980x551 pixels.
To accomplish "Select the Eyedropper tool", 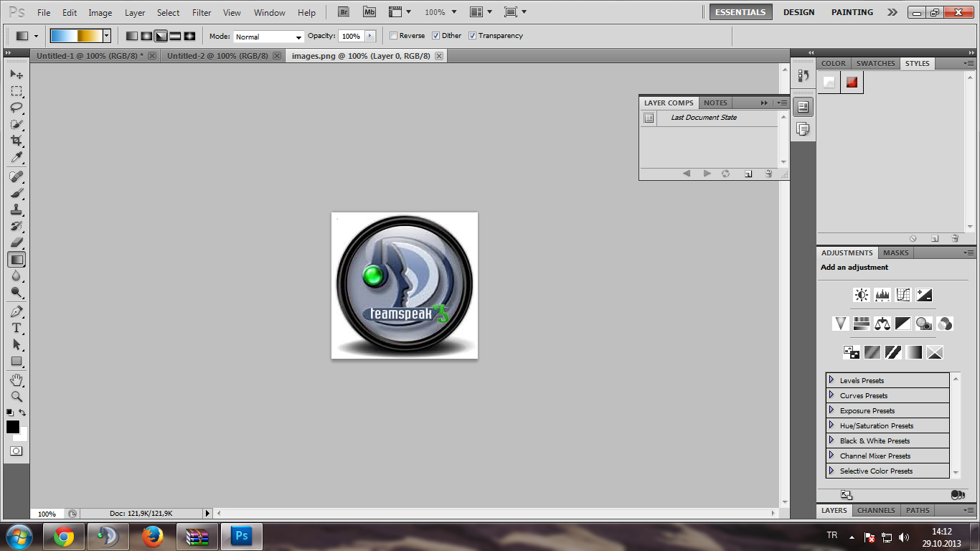I will point(16,158).
